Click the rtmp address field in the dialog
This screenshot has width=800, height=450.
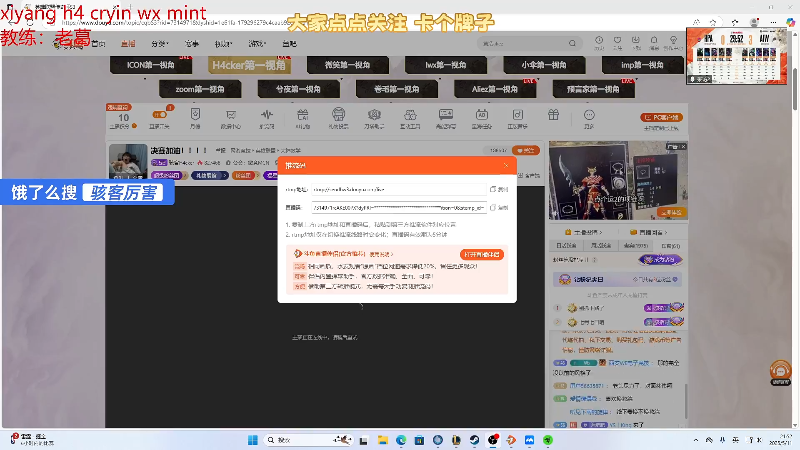click(399, 189)
